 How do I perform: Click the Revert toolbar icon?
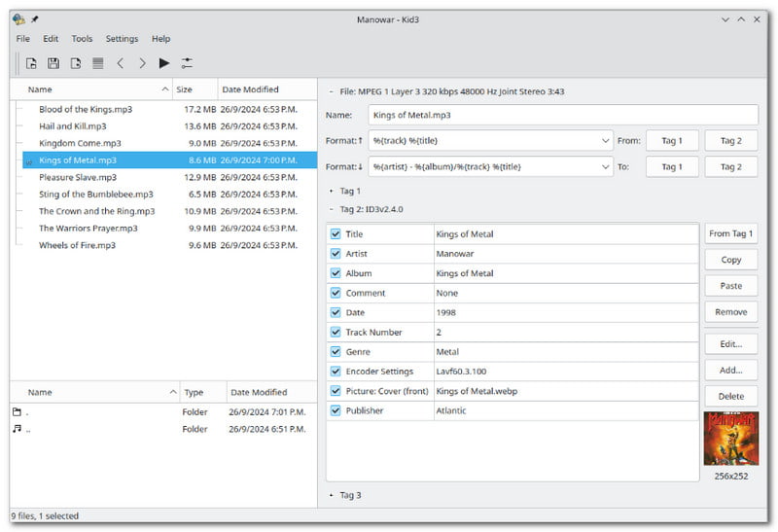pos(76,63)
